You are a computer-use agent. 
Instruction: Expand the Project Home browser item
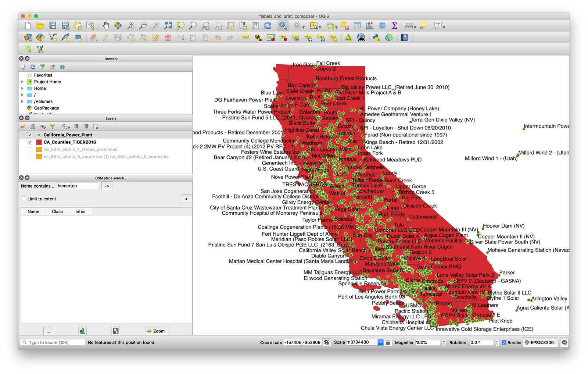pos(22,82)
